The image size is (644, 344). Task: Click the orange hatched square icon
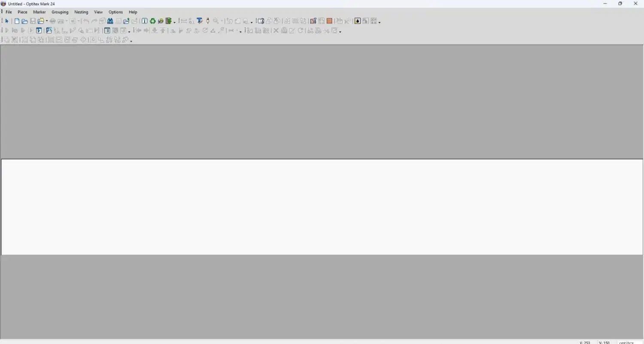click(329, 21)
